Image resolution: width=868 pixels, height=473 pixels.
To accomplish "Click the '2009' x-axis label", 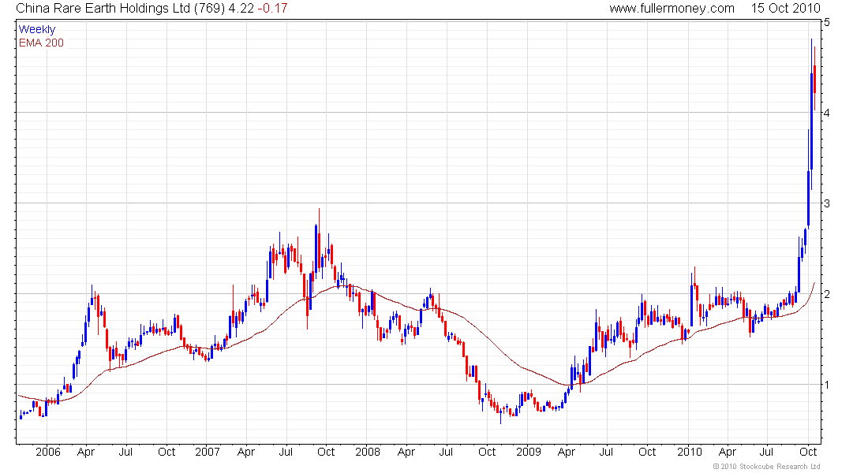I will coord(528,452).
